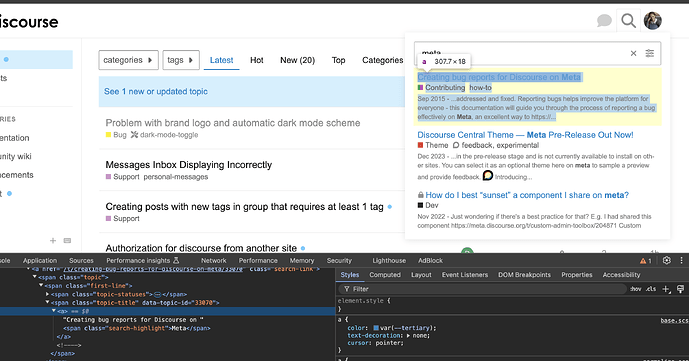Select the Hot tab
The image size is (689, 361).
pos(257,60)
